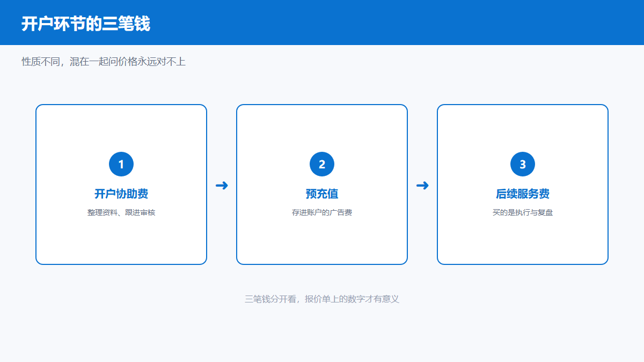Screen dimensions: 644x362
Task: Click the description 买的是执行与复盘
Action: (x=523, y=212)
